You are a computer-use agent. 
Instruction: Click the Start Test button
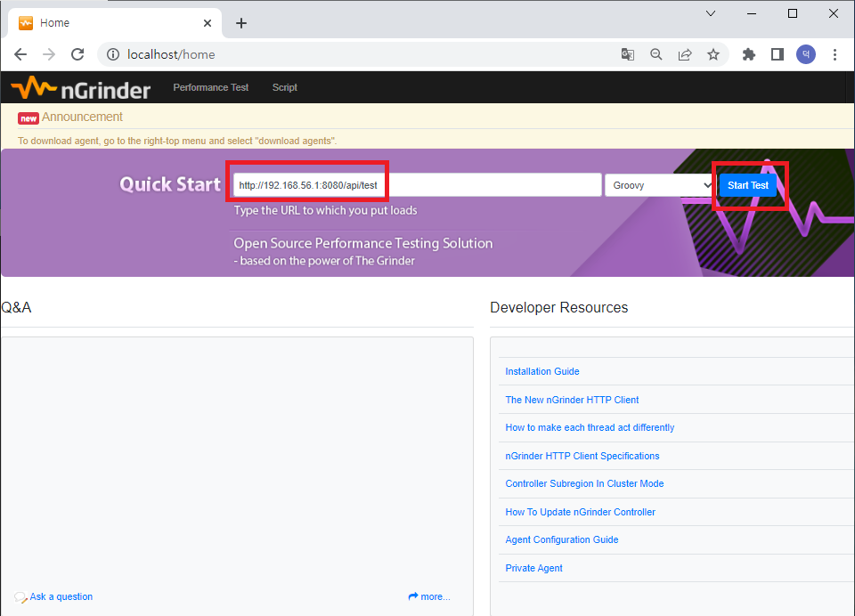747,185
